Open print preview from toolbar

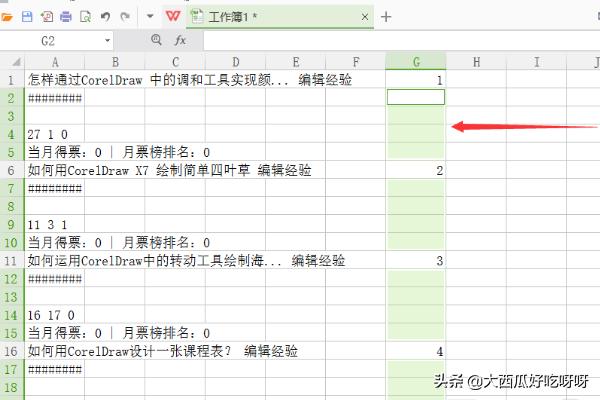[85, 17]
